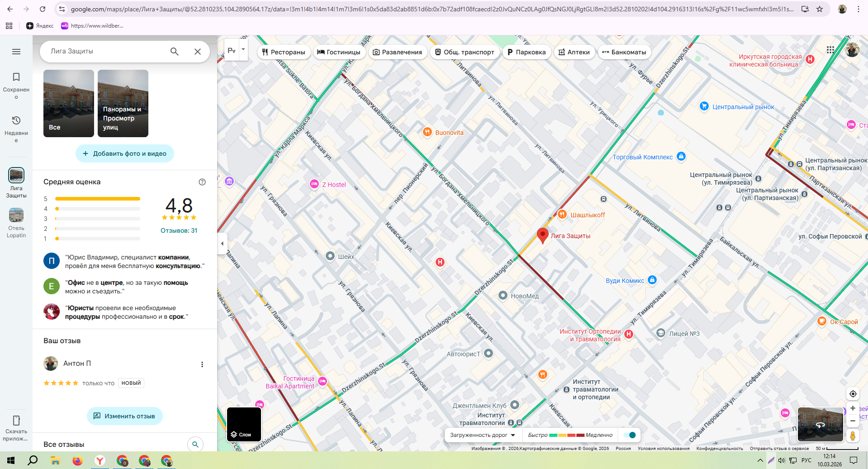This screenshot has height=469, width=868.
Task: Click the Вуди Комикс shop marker
Action: click(x=652, y=280)
